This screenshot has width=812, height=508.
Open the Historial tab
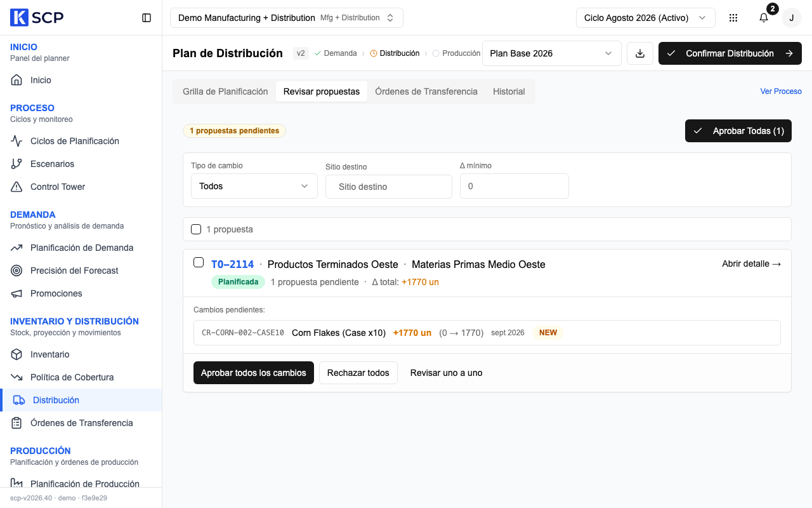[x=509, y=91]
